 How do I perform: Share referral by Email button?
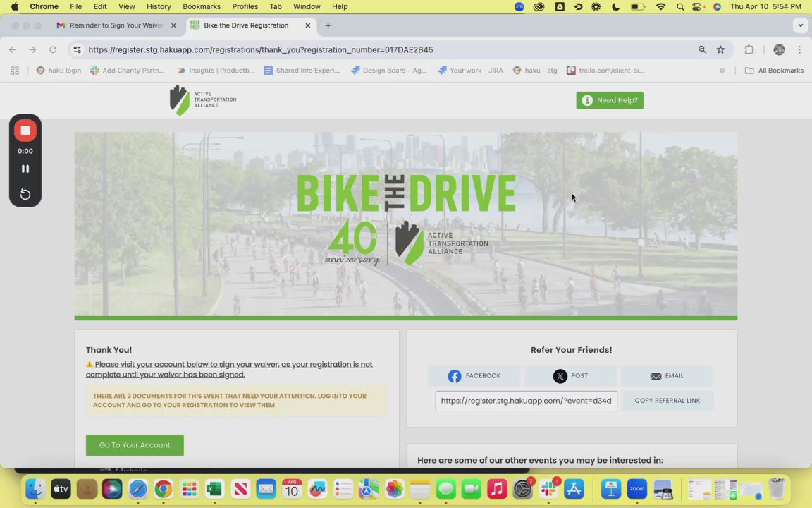coord(667,376)
